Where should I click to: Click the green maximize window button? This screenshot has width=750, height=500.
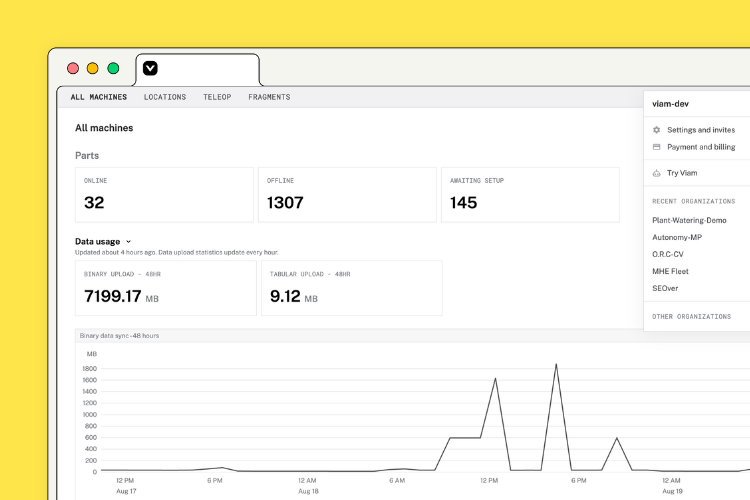pos(113,68)
